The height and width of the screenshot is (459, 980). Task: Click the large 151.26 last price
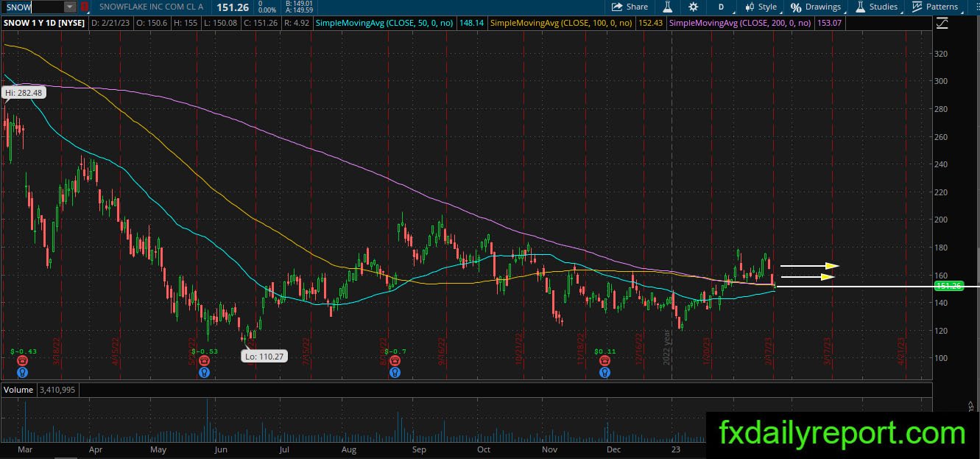pos(232,7)
